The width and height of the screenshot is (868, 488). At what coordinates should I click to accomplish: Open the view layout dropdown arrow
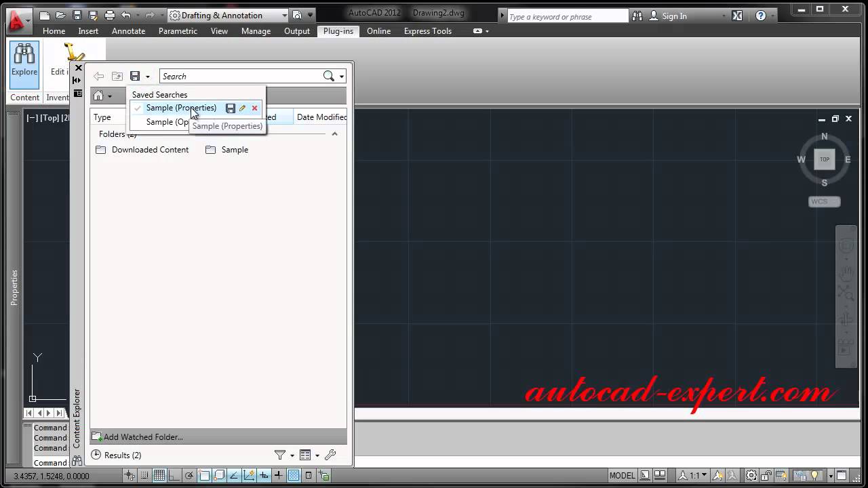pos(317,455)
